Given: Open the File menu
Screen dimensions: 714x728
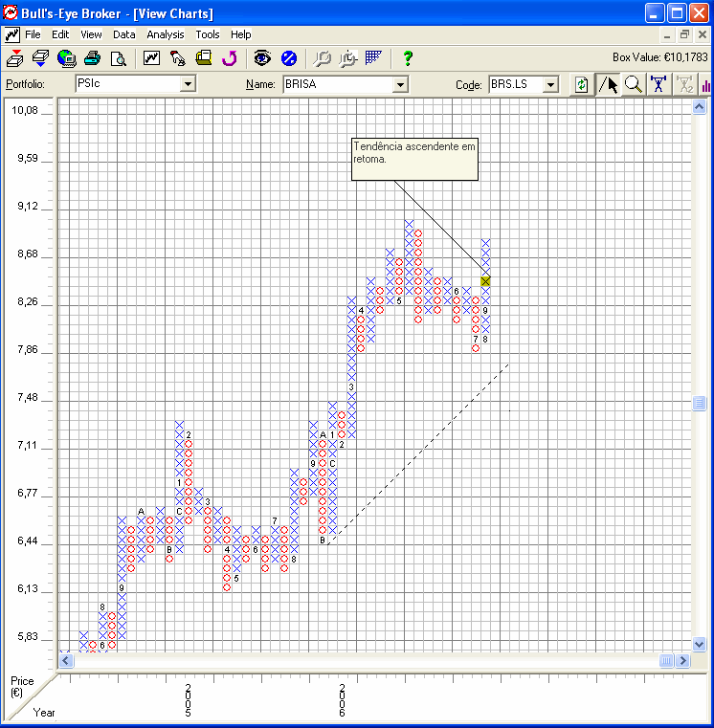Looking at the screenshot, I should [x=33, y=34].
